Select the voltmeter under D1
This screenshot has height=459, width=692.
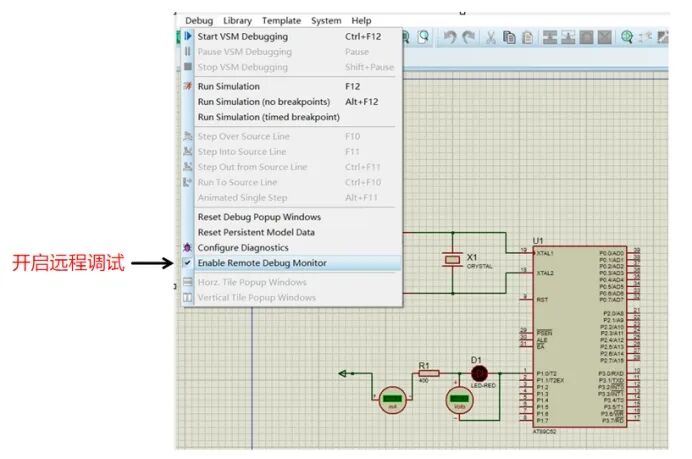[459, 400]
